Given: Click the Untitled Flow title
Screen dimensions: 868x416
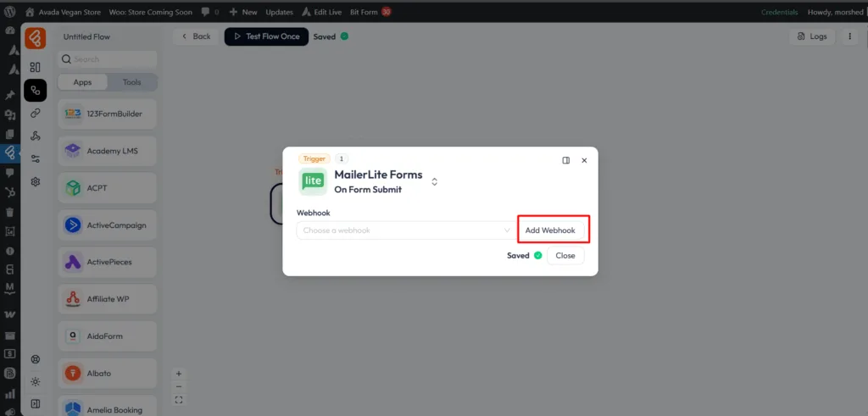Looking at the screenshot, I should (x=87, y=37).
